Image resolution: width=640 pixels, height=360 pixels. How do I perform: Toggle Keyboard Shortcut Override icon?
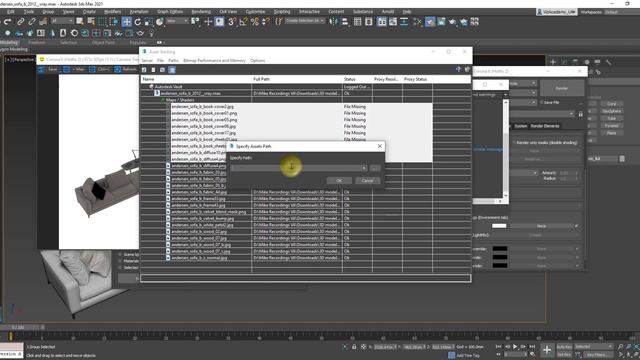(219, 22)
